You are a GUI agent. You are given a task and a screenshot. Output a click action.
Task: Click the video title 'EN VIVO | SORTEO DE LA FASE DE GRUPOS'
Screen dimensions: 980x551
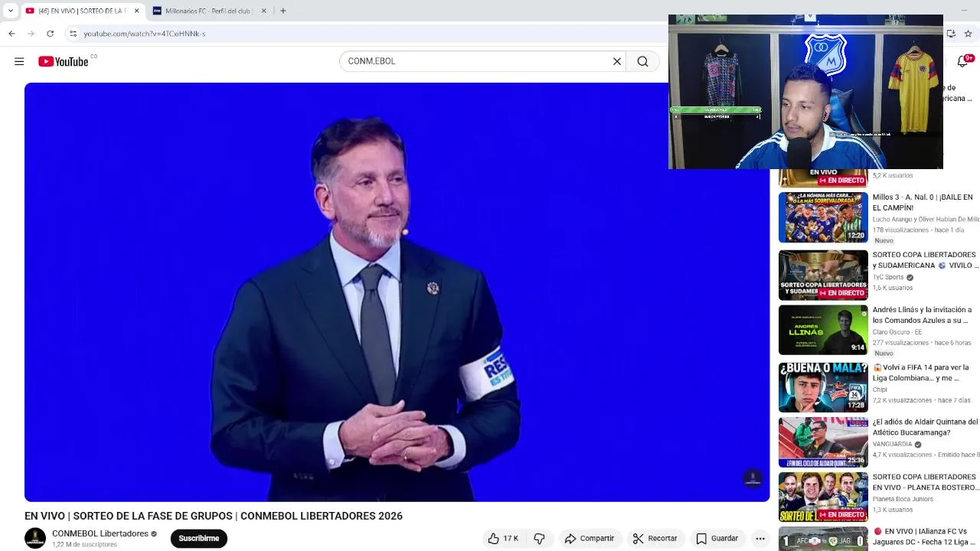(x=214, y=517)
